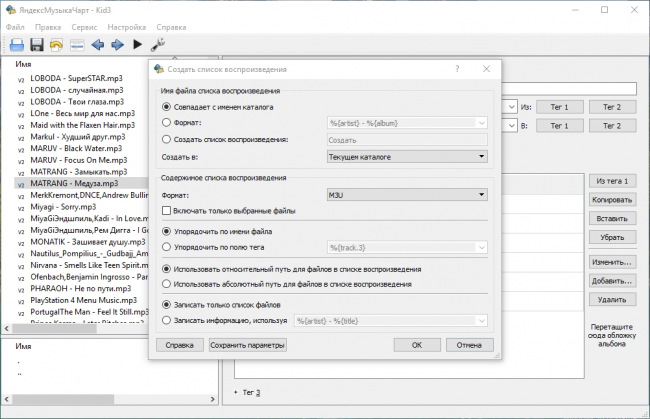Click the Create playlist toolbar icon

pyautogui.click(x=77, y=45)
